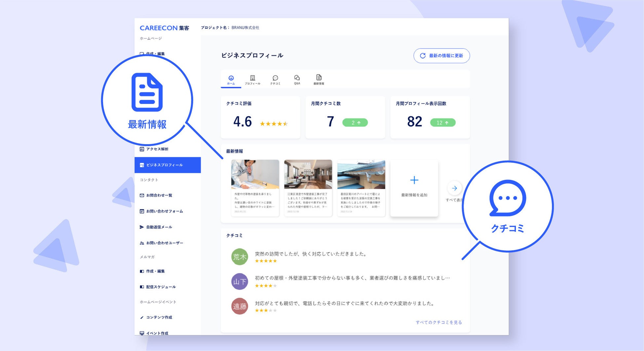
Task: Click the four-star rating under 山下's review
Action: click(266, 286)
